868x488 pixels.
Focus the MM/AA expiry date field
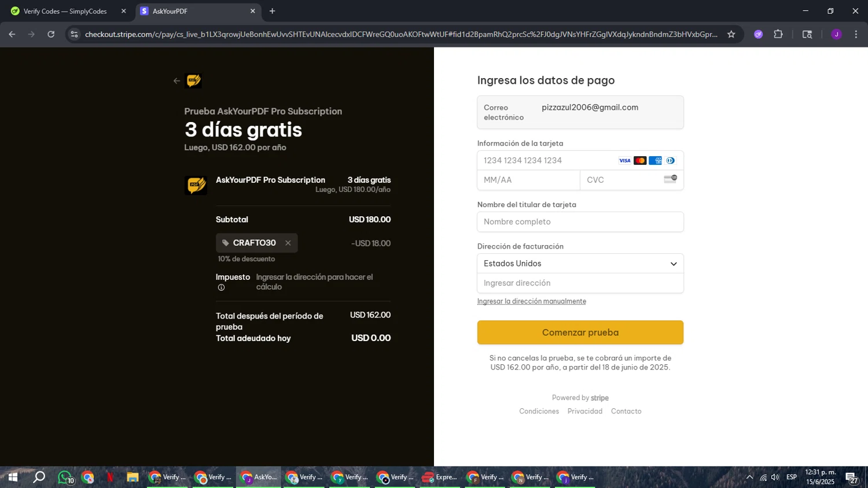pyautogui.click(x=529, y=180)
